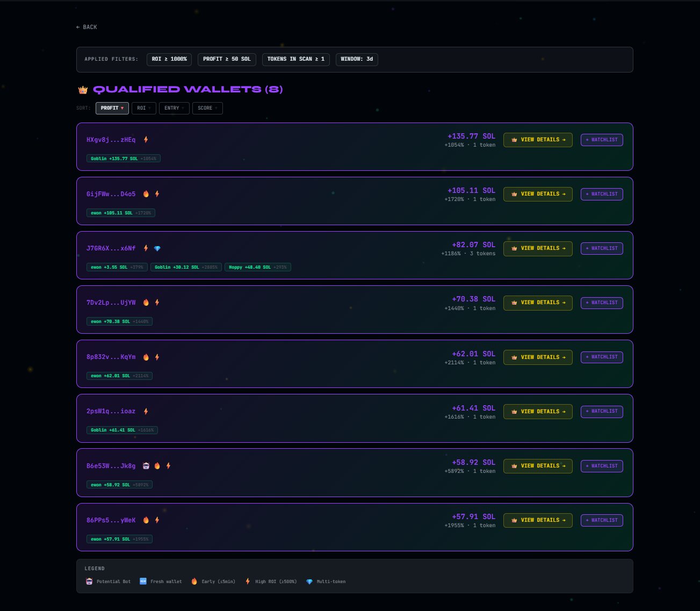Viewport: 700px width, 611px height.
Task: View details for wallet HXgv8j...zHEq
Action: [538, 140]
